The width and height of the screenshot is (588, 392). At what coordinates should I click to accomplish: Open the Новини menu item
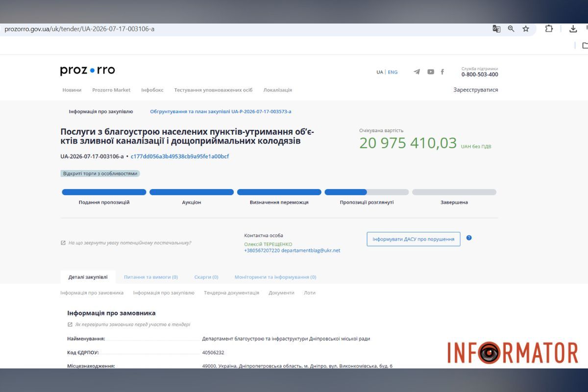click(x=72, y=90)
